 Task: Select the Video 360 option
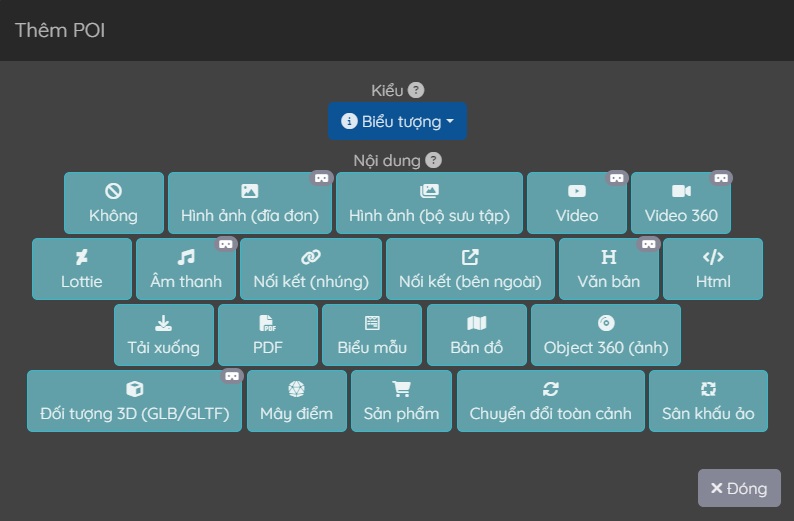(x=681, y=203)
